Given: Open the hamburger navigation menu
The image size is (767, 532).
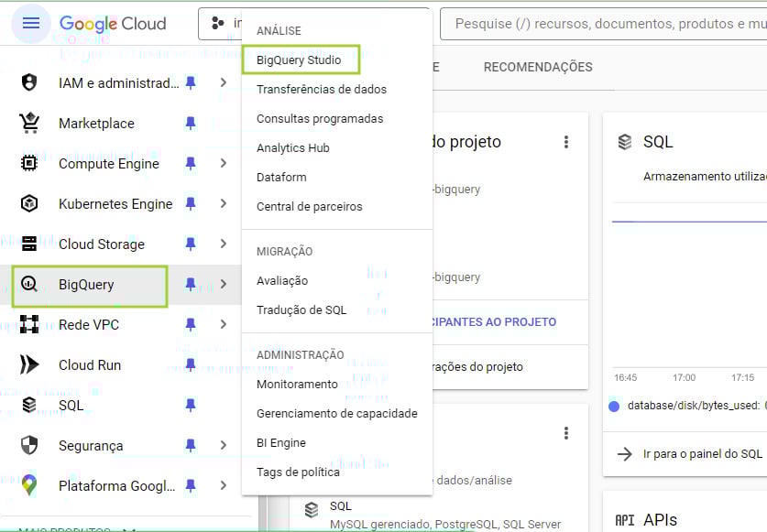Looking at the screenshot, I should click(x=31, y=23).
